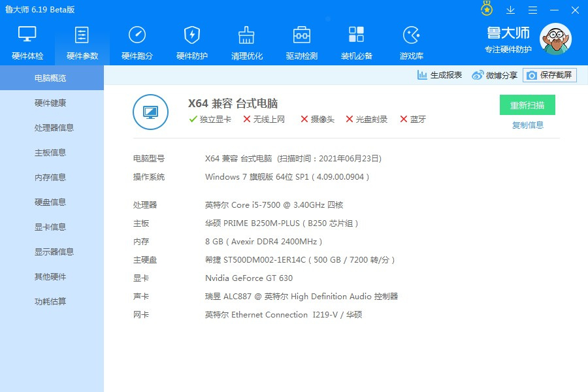Open 清理优化 cleanup optimization section

[247, 43]
